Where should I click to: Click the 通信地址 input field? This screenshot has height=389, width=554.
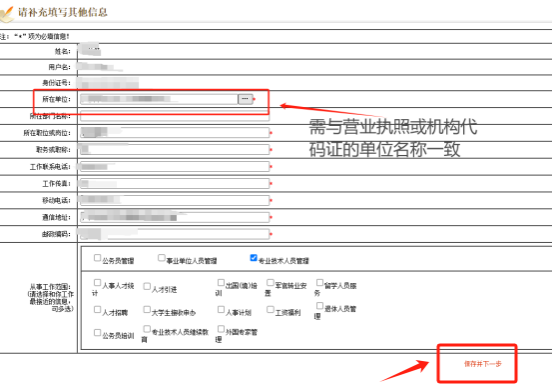(175, 217)
